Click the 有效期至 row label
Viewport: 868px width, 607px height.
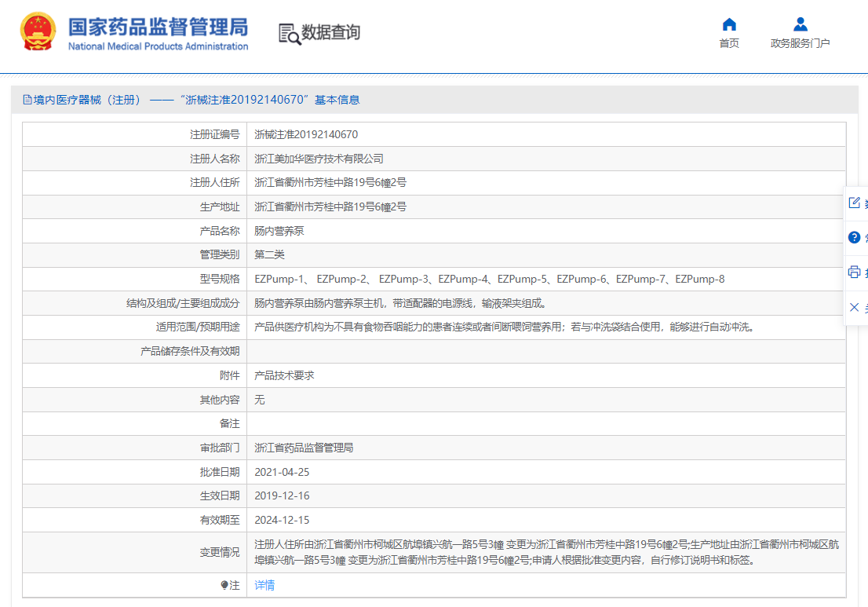coord(220,521)
